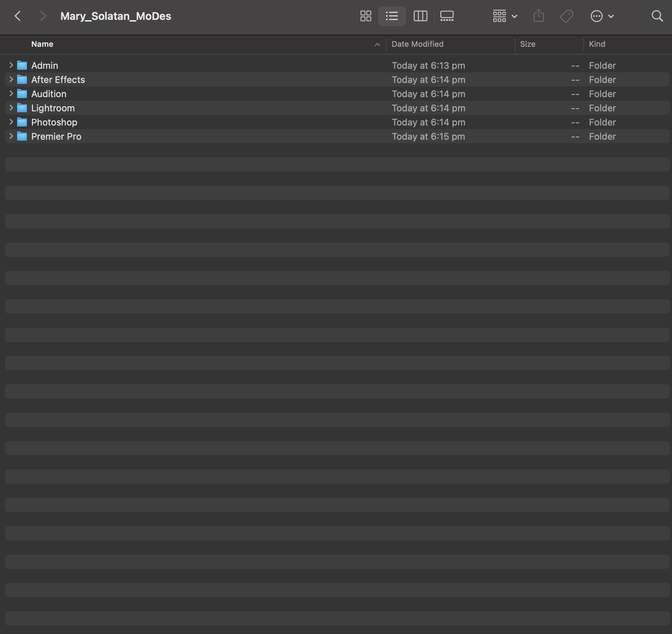Select the Lightroom folder name

(x=53, y=108)
